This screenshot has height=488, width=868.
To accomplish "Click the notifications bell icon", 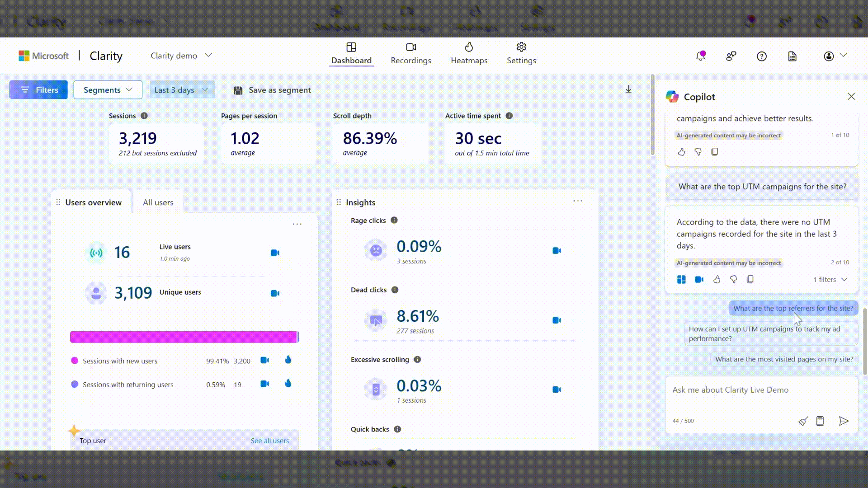I will 700,56.
